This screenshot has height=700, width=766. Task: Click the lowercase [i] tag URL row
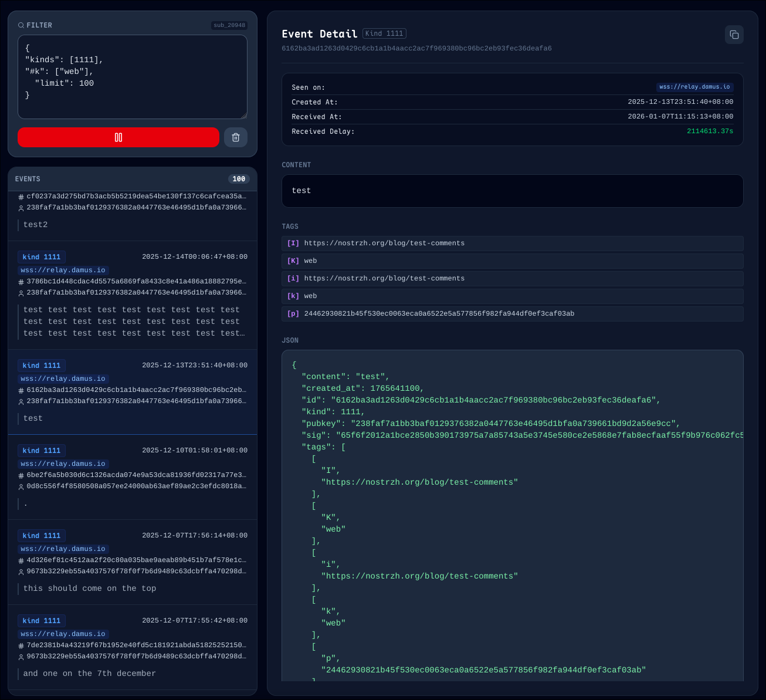tap(512, 279)
